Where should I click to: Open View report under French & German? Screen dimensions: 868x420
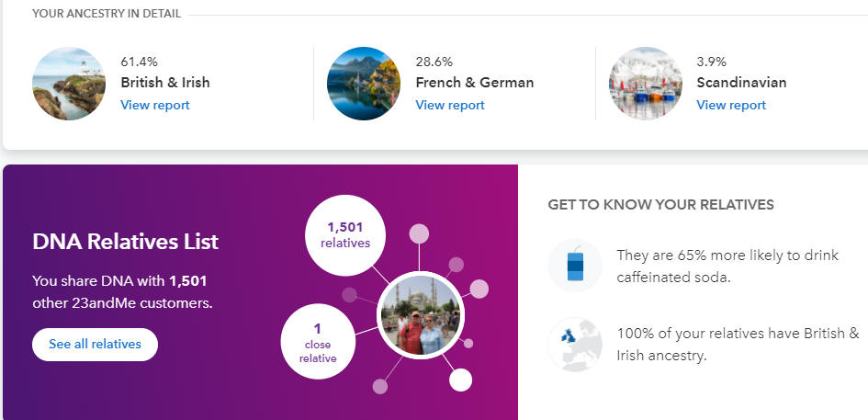(x=450, y=106)
